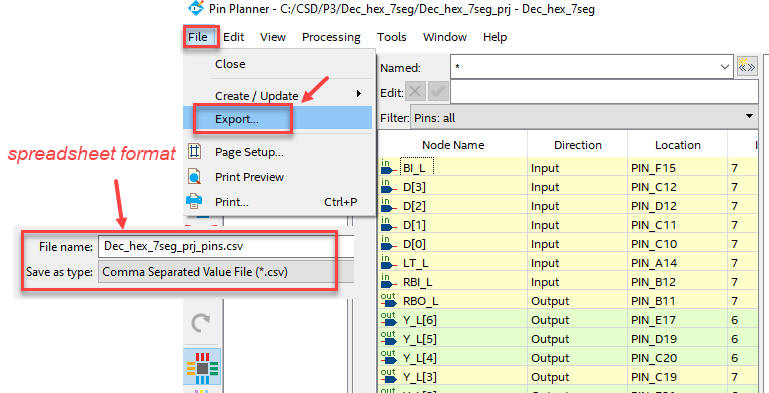
Task: Click the Edit cancel X button
Action: tap(415, 92)
